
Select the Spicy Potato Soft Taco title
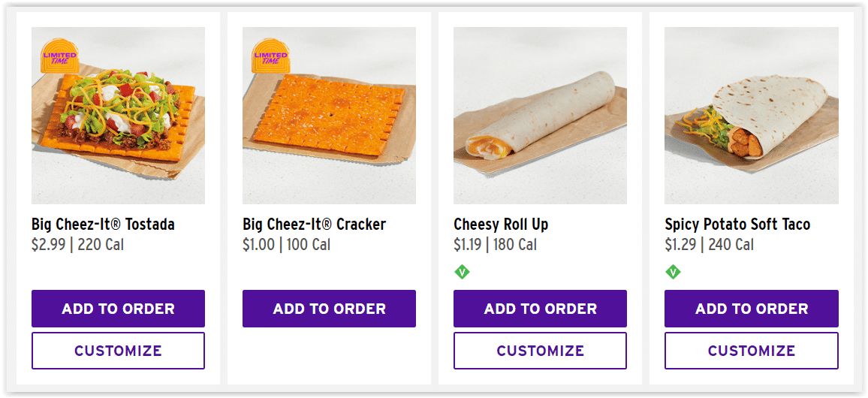[737, 225]
